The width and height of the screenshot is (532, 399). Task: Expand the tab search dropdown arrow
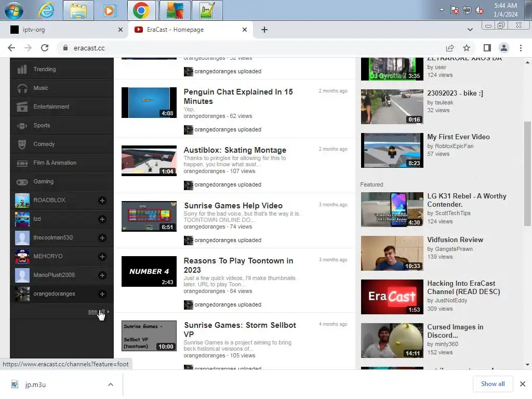coord(470,30)
